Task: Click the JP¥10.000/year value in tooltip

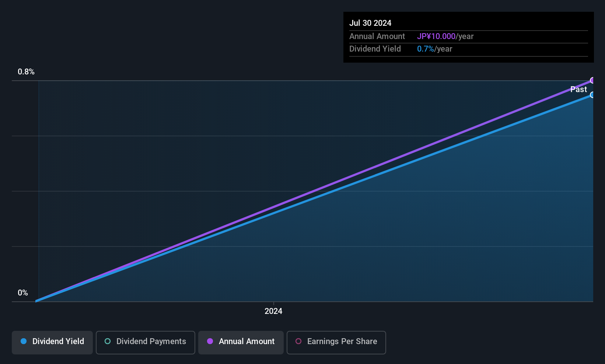Action: point(445,36)
